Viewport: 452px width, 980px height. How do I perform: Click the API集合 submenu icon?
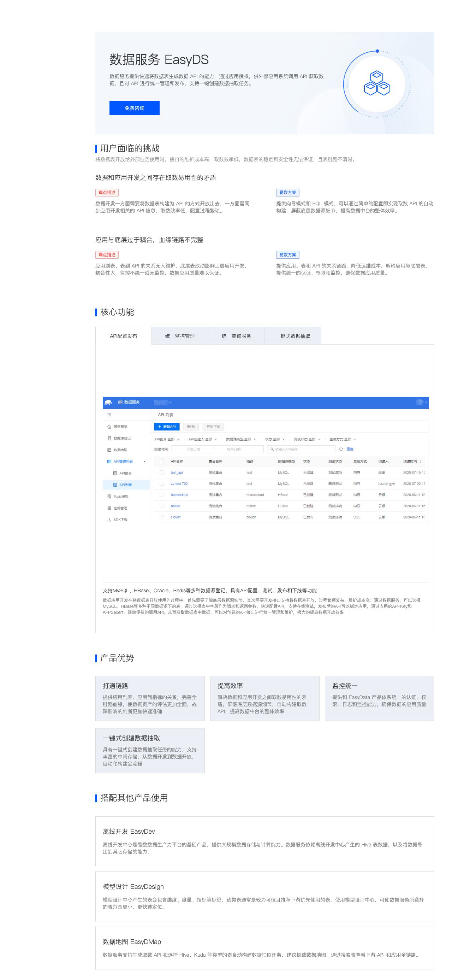point(115,473)
